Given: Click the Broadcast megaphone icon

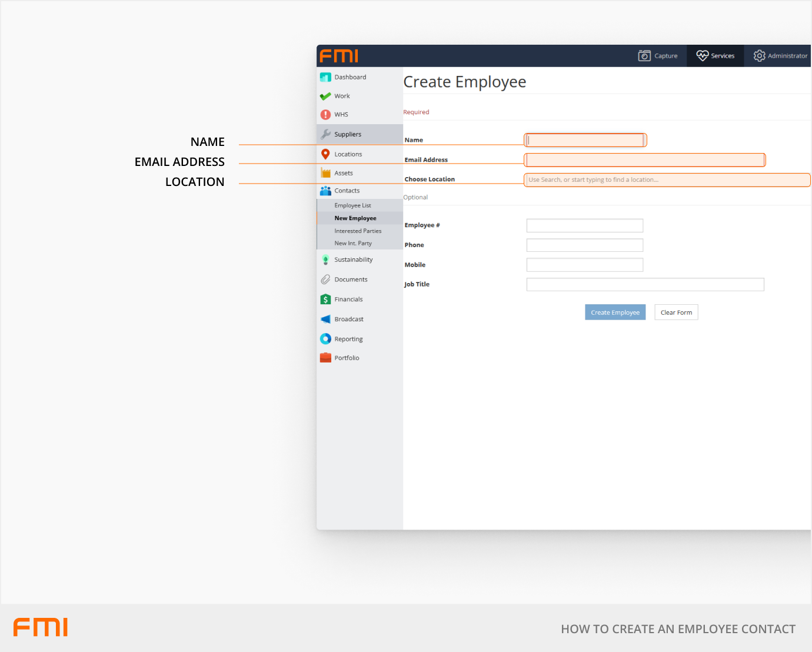Looking at the screenshot, I should pos(325,319).
